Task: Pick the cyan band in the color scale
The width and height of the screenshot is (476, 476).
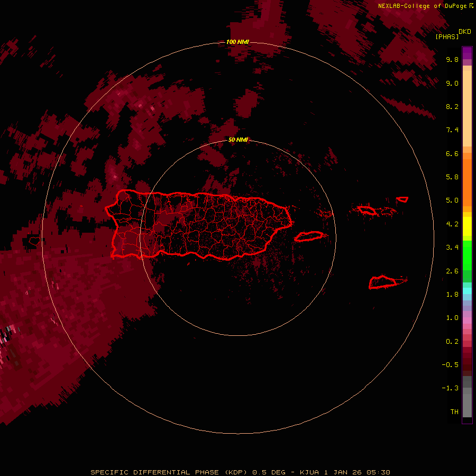Action: pyautogui.click(x=467, y=291)
